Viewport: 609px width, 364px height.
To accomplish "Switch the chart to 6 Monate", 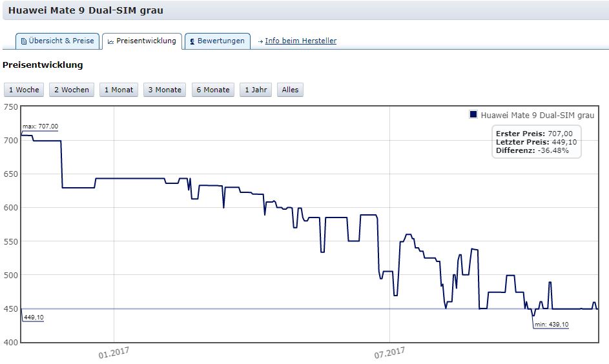I will (213, 90).
